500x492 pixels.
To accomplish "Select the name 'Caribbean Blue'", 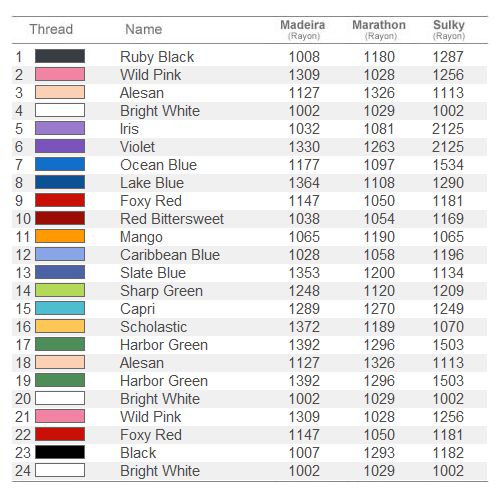I will 170,255.
